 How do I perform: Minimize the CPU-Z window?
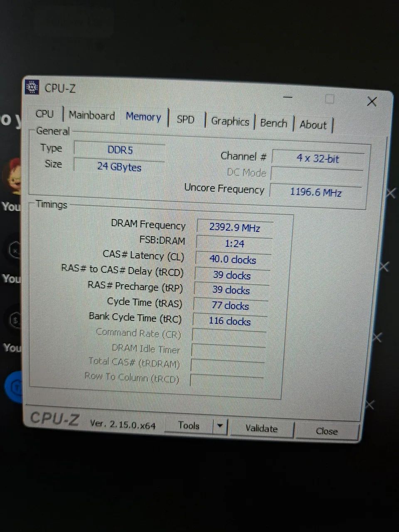(x=288, y=97)
